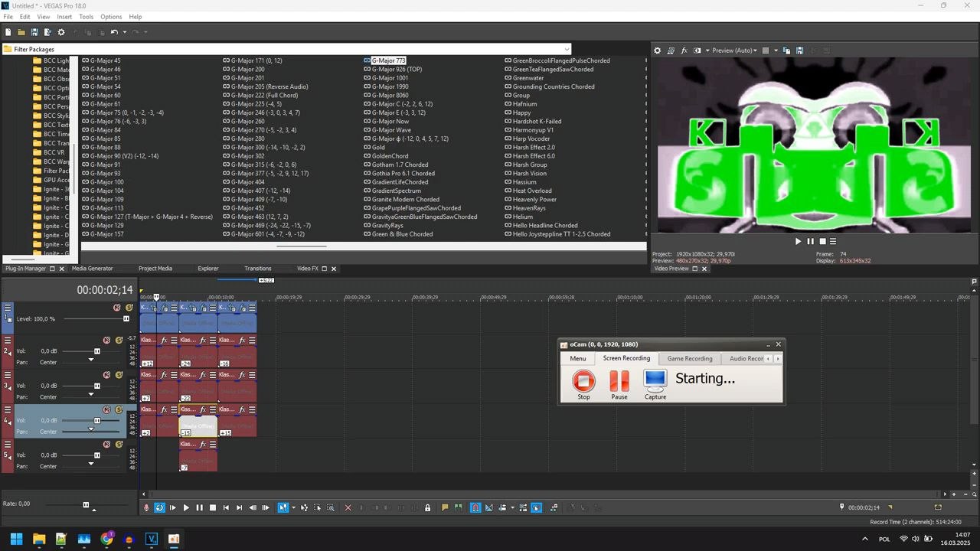
Task: Open Tools menu
Action: [x=86, y=17]
